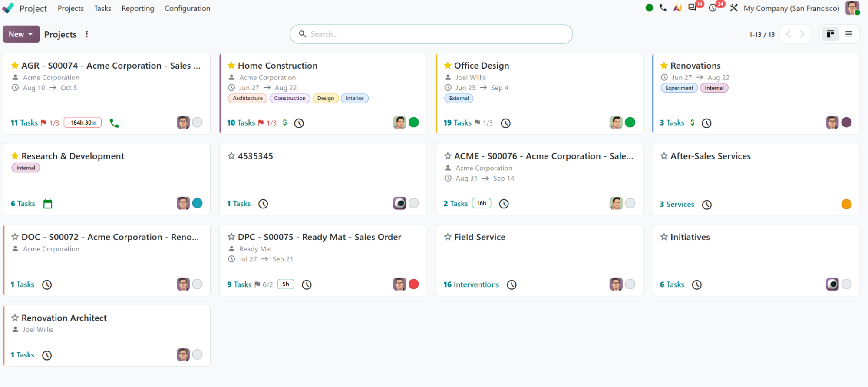
Task: Open activities clock icon with 34 badge
Action: (x=713, y=8)
